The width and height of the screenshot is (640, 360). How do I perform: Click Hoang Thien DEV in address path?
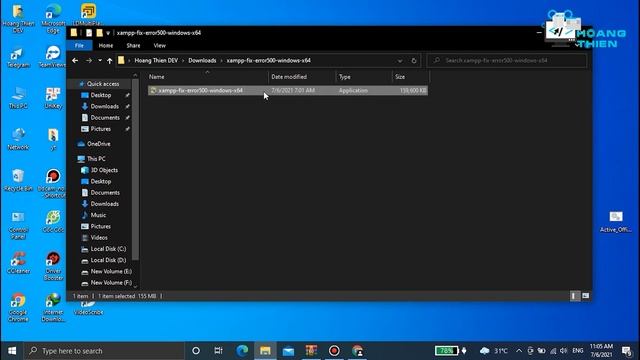point(156,60)
